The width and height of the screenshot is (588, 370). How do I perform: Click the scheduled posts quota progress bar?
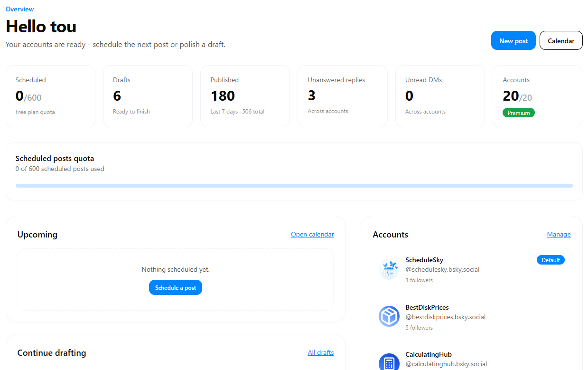[294, 186]
